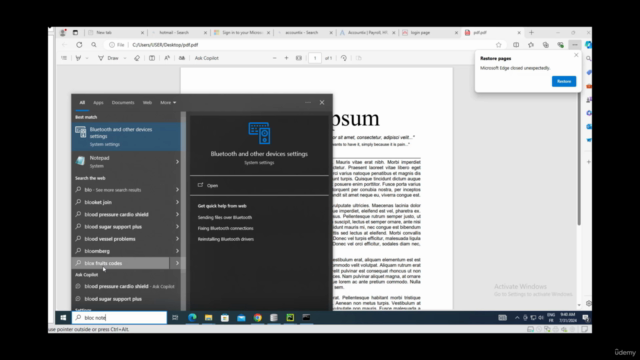Screen dimensions: 640x360
Task: Click the taskbar search box containing 'bloc note'
Action: (119, 318)
